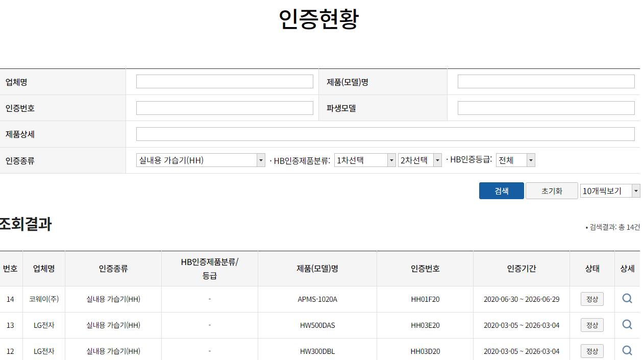This screenshot has width=644, height=360.
Task: Click the 정상 status badge for HW500DAS
Action: [591, 325]
